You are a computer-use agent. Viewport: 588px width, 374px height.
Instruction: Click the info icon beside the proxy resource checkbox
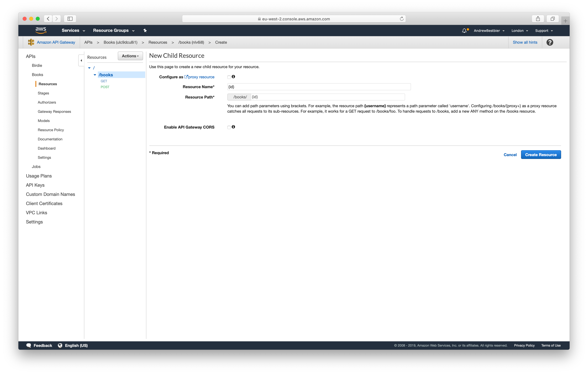coord(233,77)
